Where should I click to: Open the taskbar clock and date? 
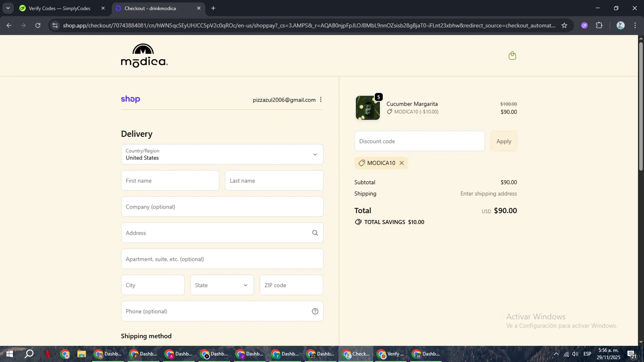click(x=608, y=354)
